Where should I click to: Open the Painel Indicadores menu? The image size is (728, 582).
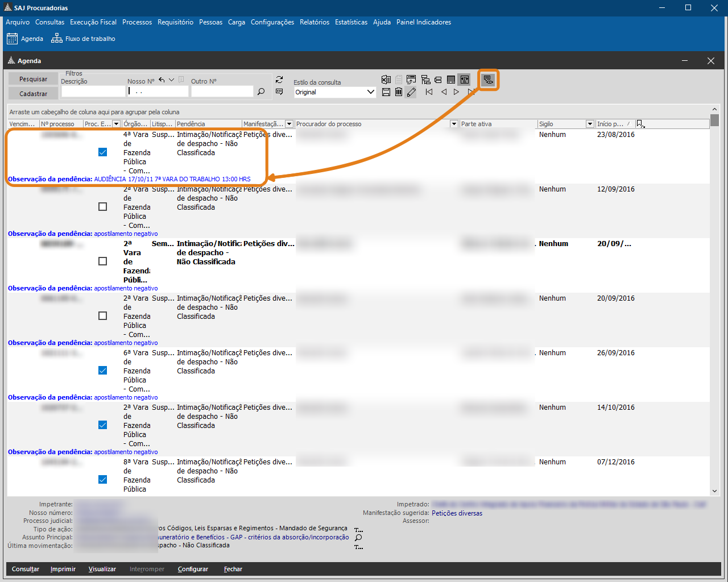[x=424, y=22]
